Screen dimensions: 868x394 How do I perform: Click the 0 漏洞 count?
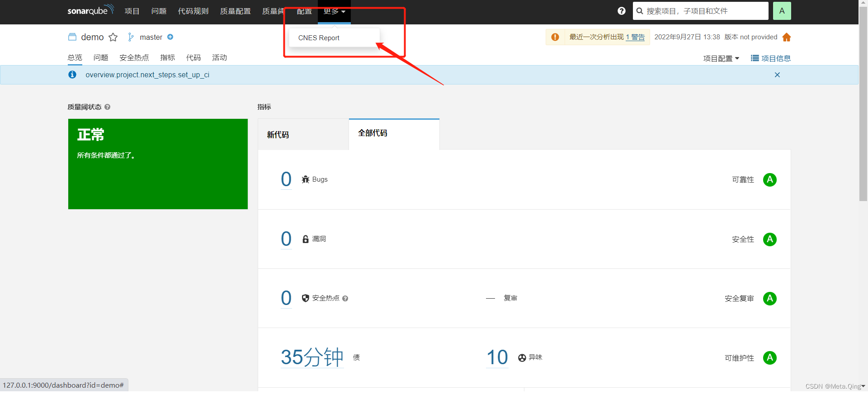click(x=286, y=239)
